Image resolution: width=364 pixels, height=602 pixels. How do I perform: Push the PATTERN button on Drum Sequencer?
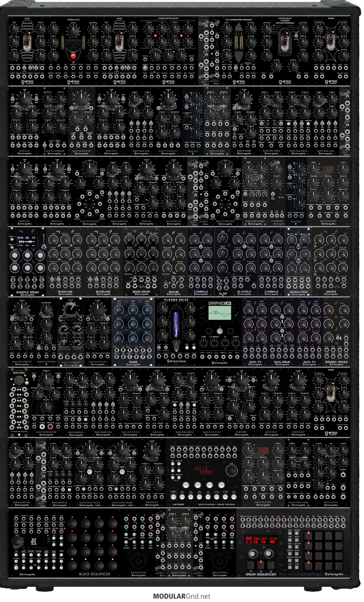[x=297, y=533]
